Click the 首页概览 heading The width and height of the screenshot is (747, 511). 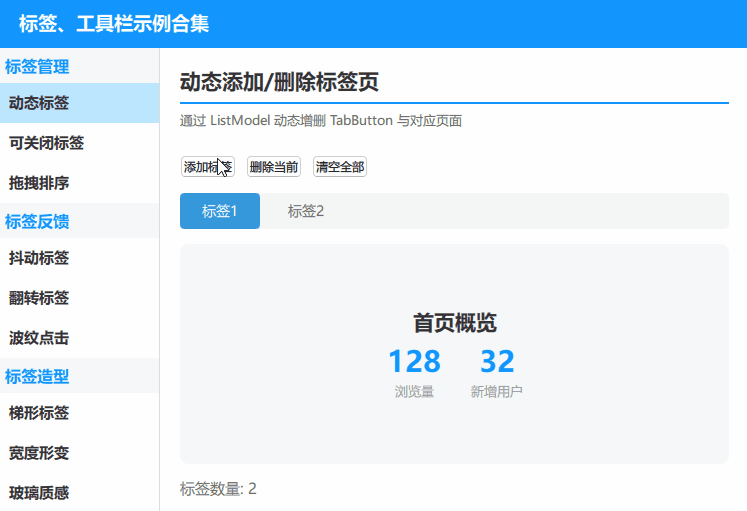pos(454,323)
